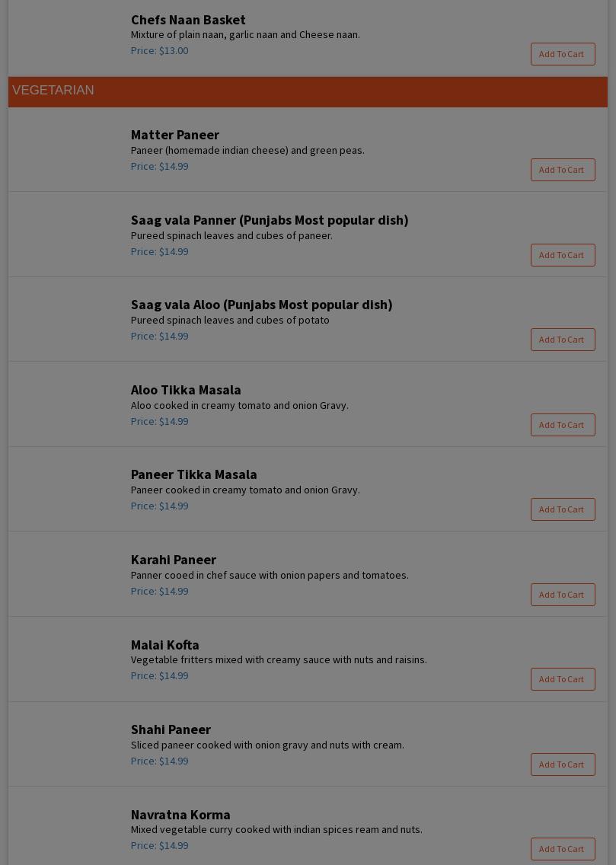Add Saag vala Aloo to cart
Screen dimensions: 616x865
(562, 340)
